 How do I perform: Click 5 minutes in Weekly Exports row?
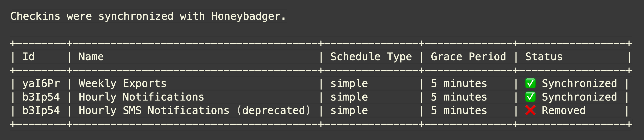click(459, 84)
